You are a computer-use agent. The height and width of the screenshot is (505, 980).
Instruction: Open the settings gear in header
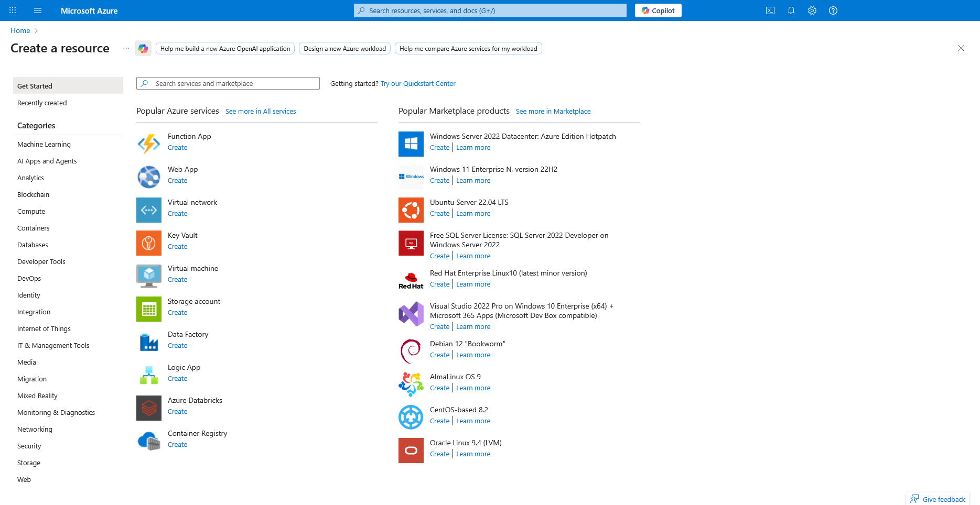tap(812, 10)
